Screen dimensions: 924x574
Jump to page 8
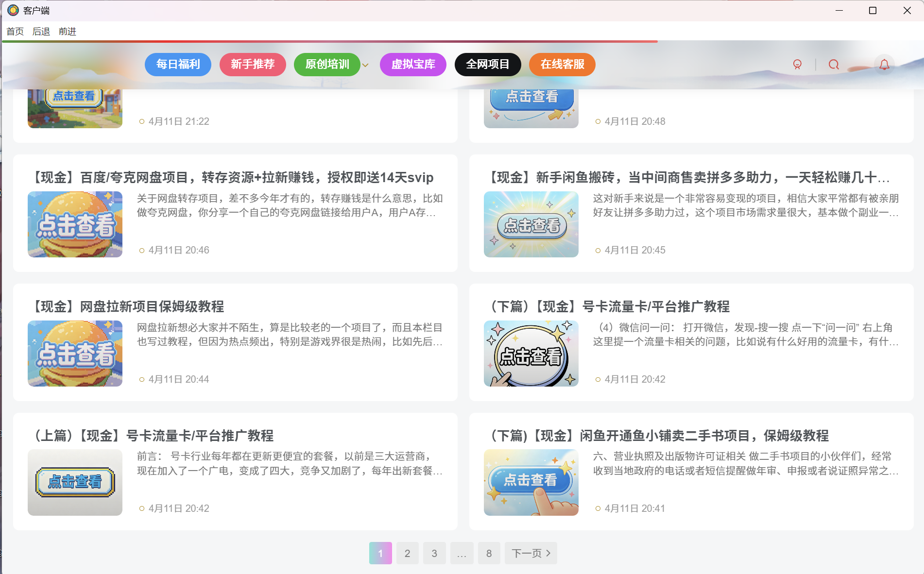click(489, 553)
